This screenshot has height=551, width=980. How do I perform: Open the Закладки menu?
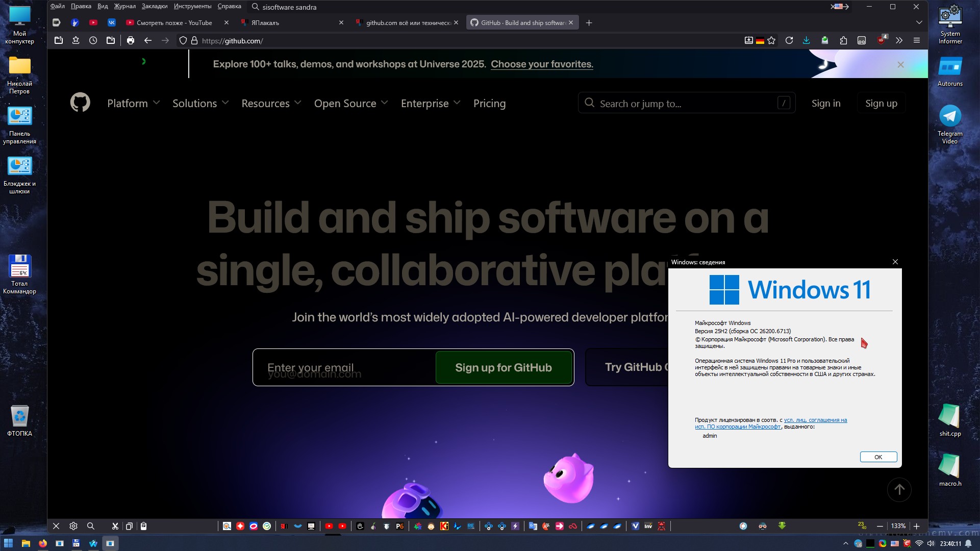click(x=155, y=6)
